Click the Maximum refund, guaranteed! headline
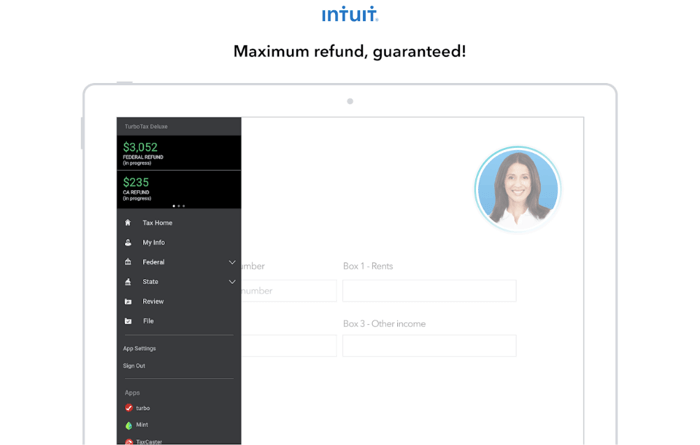The height and width of the screenshot is (445, 700). [350, 51]
